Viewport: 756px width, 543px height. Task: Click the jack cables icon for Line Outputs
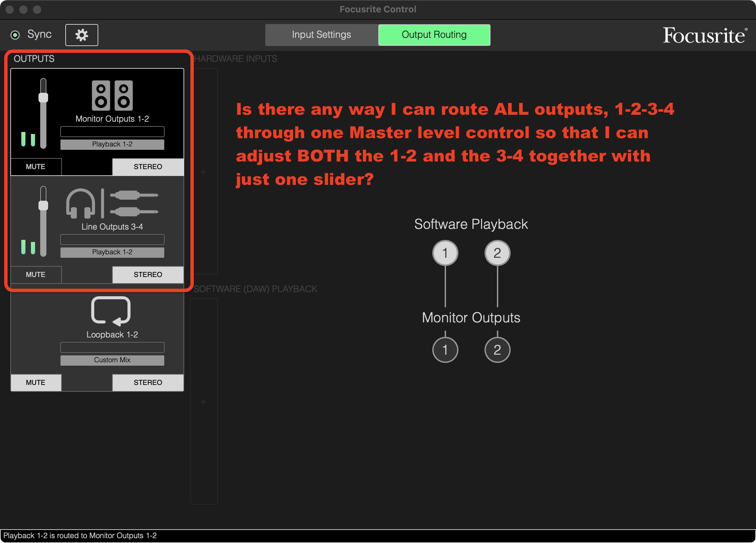coord(134,203)
